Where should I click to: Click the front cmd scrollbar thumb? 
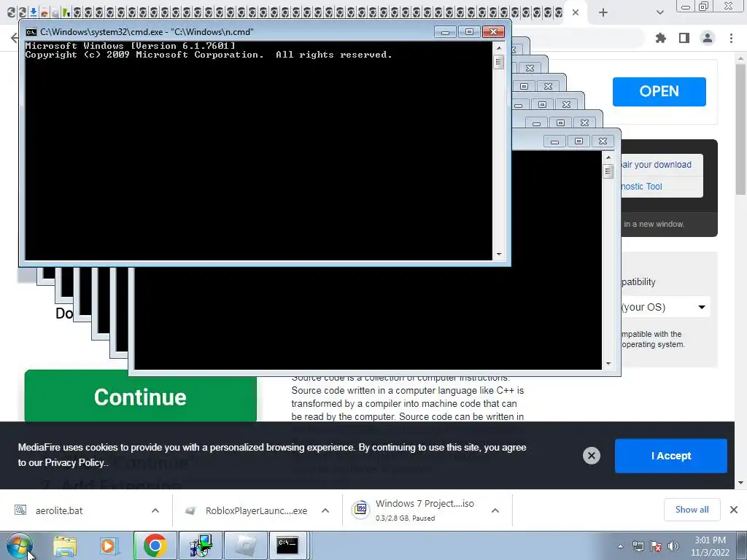(499, 62)
